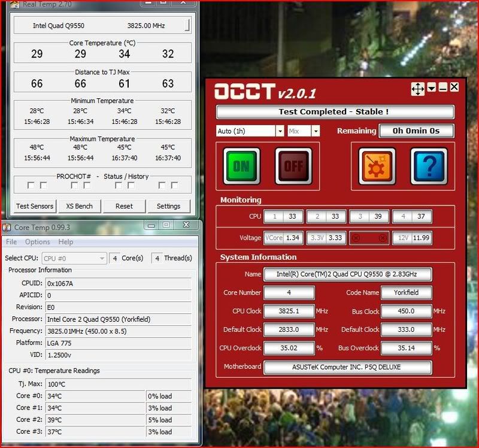This screenshot has width=479, height=448.
Task: Toggle the first PROCHOT checkbox for core four
Action: tap(162, 185)
